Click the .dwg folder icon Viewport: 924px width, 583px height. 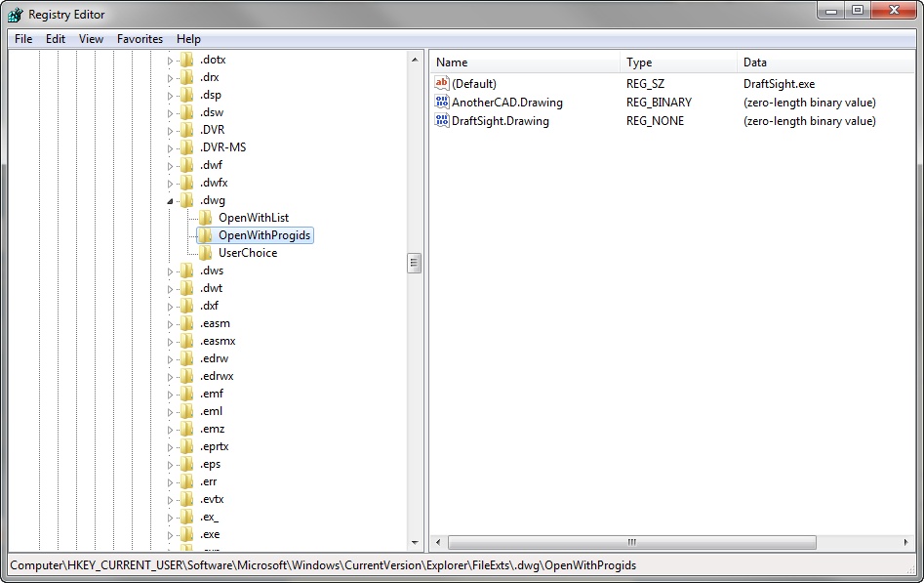[x=186, y=200]
